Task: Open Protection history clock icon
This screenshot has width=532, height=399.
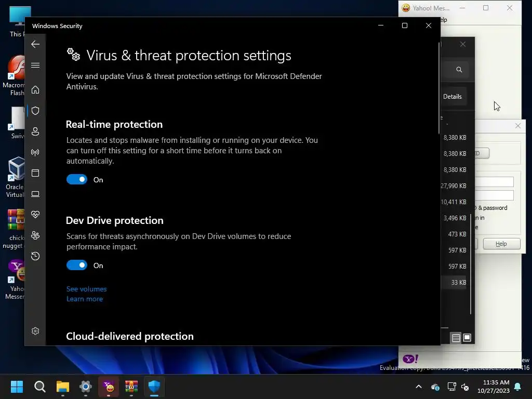Action: (x=35, y=256)
